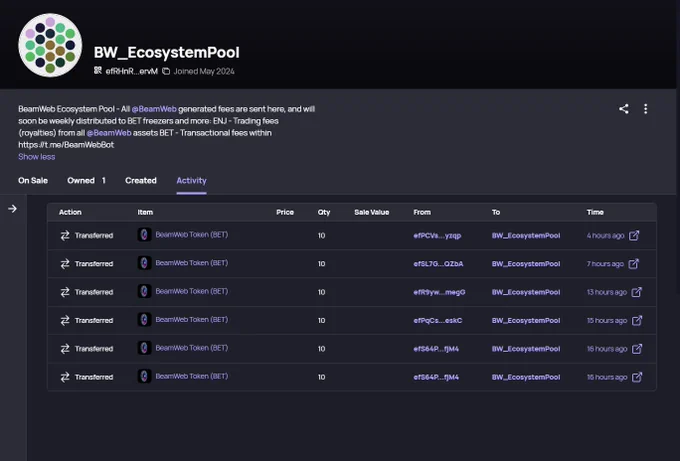Switch to the Owned tab

tap(86, 180)
